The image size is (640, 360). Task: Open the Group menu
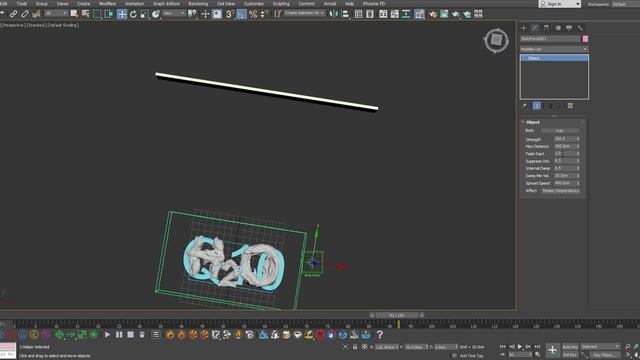[x=42, y=4]
